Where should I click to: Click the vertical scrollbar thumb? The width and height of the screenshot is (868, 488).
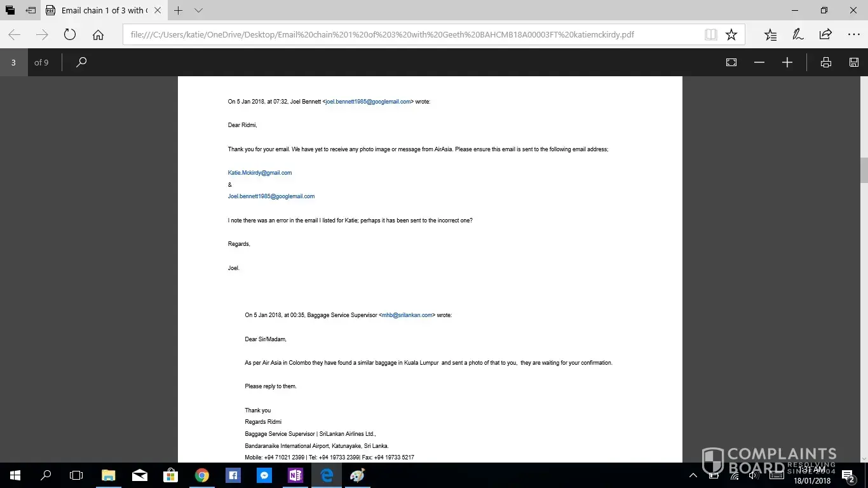pos(864,170)
